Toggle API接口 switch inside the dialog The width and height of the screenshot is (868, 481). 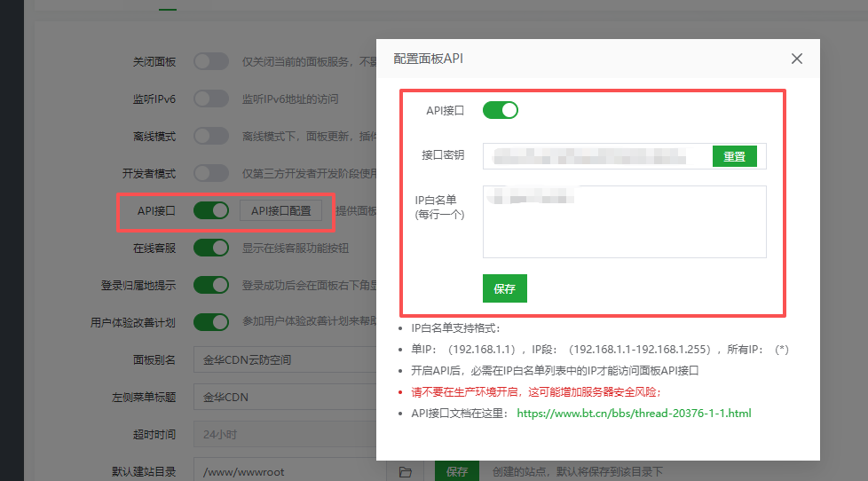click(500, 110)
